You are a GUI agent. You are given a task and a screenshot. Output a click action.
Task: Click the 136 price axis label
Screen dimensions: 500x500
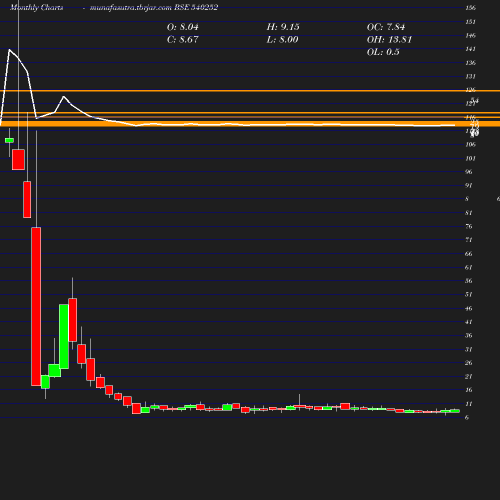471,63
